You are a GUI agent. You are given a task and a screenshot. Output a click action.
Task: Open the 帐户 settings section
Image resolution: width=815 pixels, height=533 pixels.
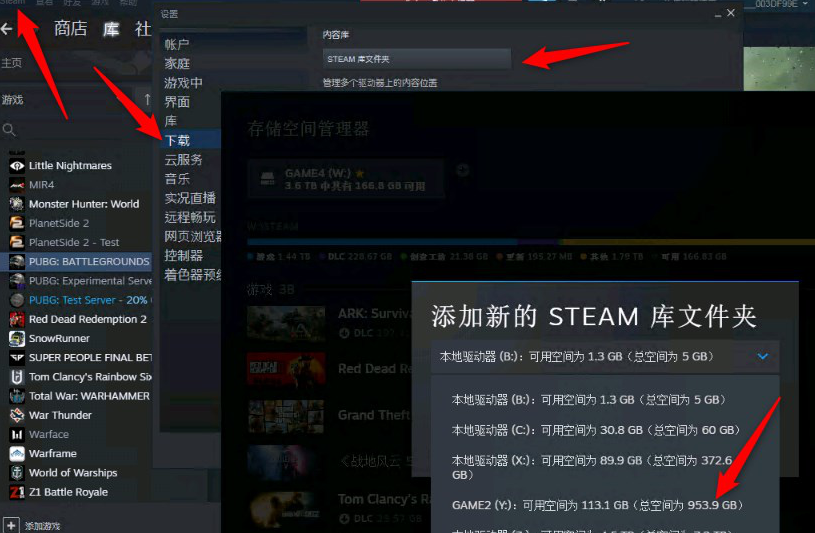click(x=177, y=45)
